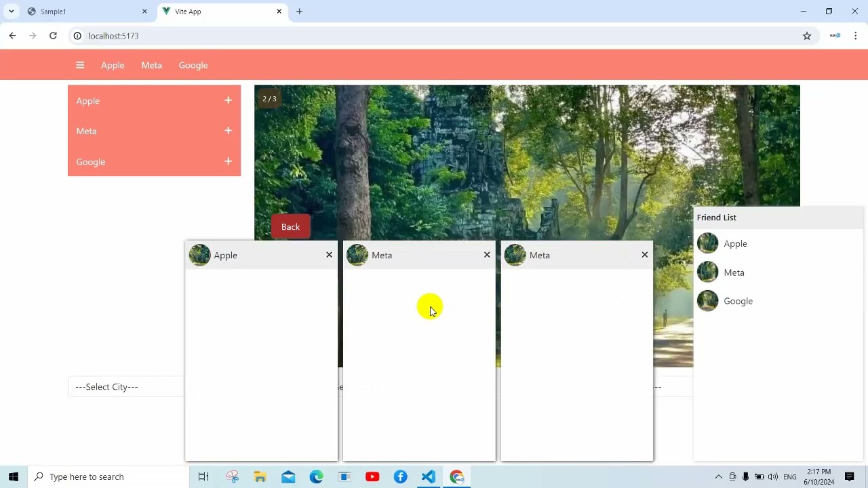Open the Windows Start menu
This screenshot has width=868, height=488.
(x=14, y=476)
